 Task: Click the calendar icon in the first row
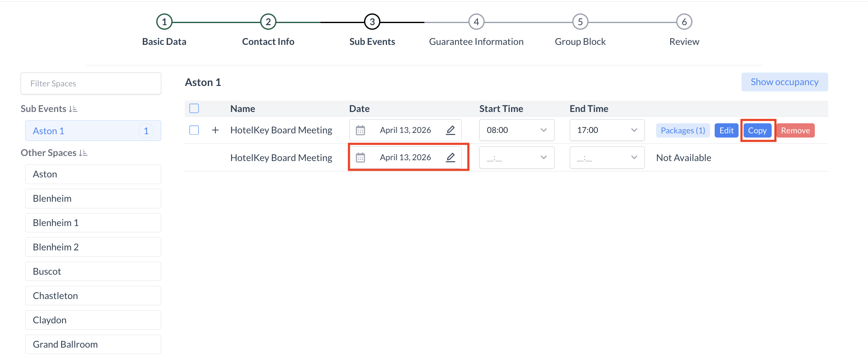point(360,130)
